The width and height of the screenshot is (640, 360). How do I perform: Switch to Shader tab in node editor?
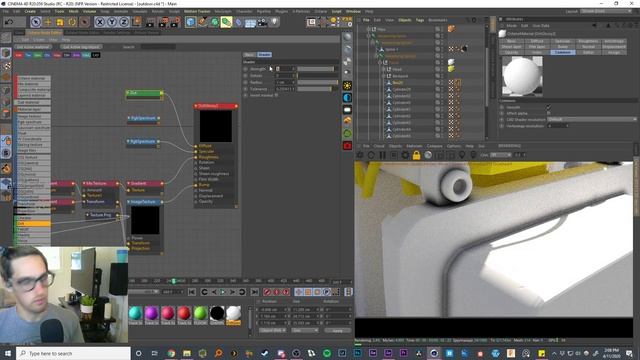[x=264, y=55]
